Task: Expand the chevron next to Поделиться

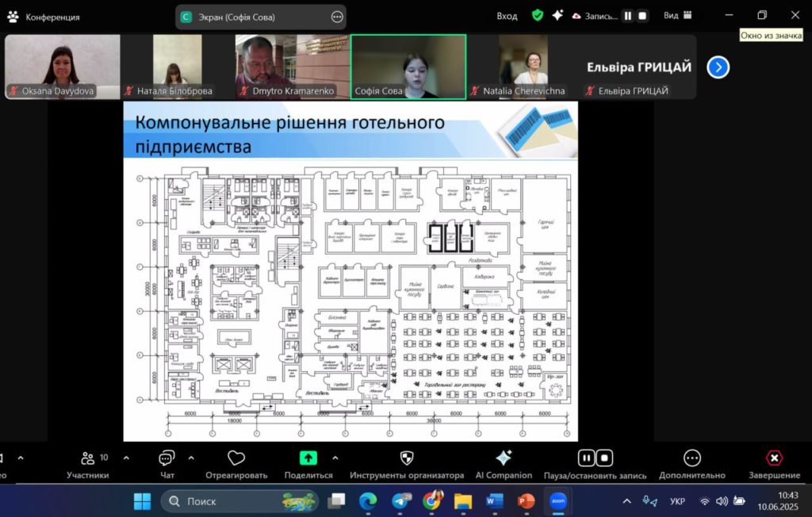Action: (335, 458)
